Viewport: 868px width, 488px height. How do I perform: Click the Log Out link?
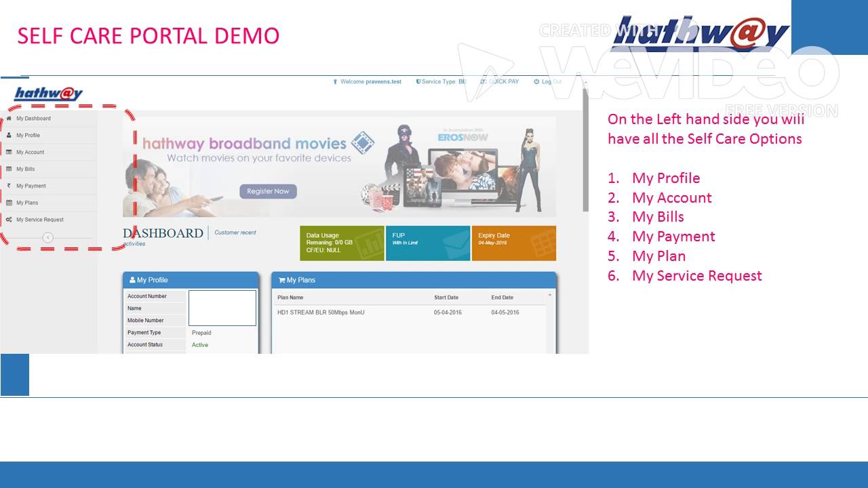pos(548,81)
